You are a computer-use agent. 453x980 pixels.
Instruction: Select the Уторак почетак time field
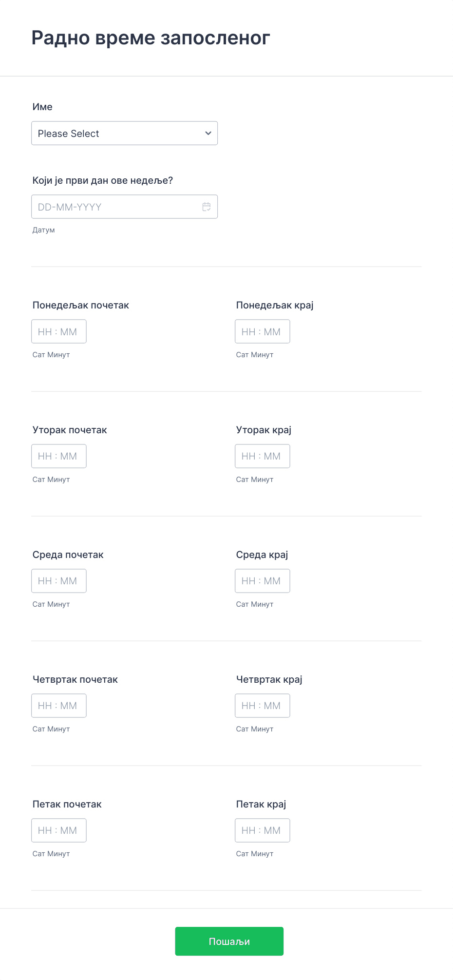(x=59, y=456)
